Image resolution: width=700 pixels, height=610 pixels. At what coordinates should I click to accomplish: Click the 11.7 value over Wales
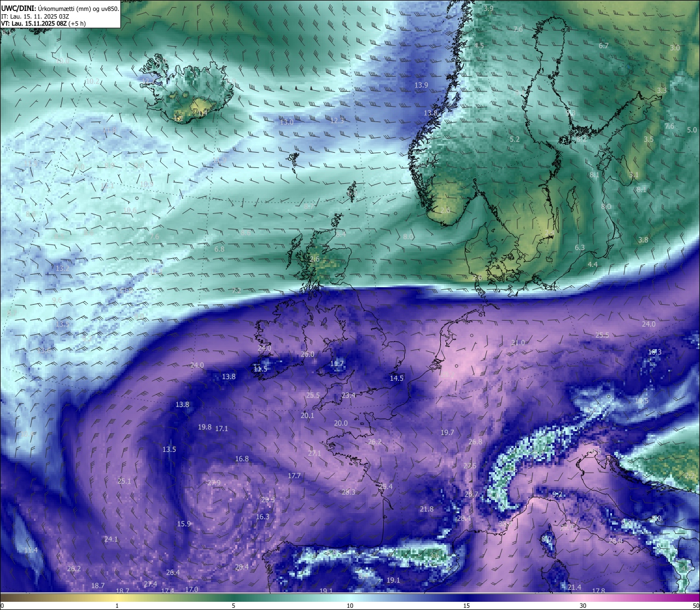pyautogui.click(x=337, y=363)
